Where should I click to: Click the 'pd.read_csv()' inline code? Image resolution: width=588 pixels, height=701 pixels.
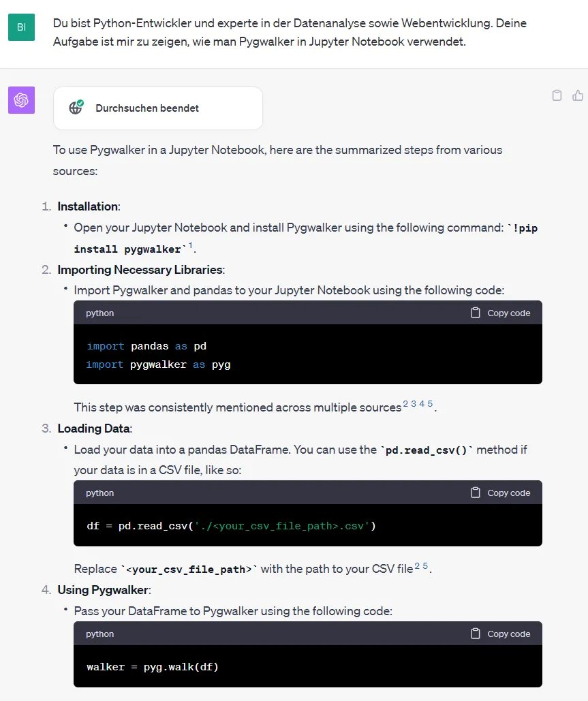[426, 450]
